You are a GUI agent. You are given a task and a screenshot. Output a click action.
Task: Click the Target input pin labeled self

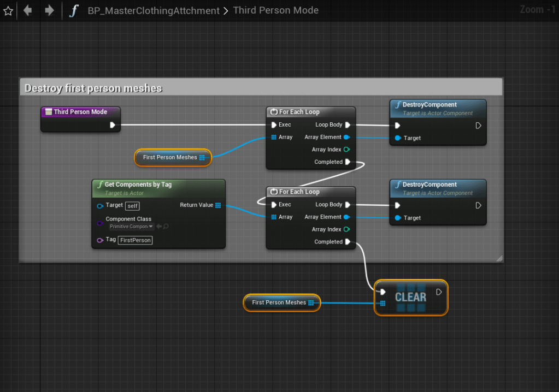click(x=100, y=206)
